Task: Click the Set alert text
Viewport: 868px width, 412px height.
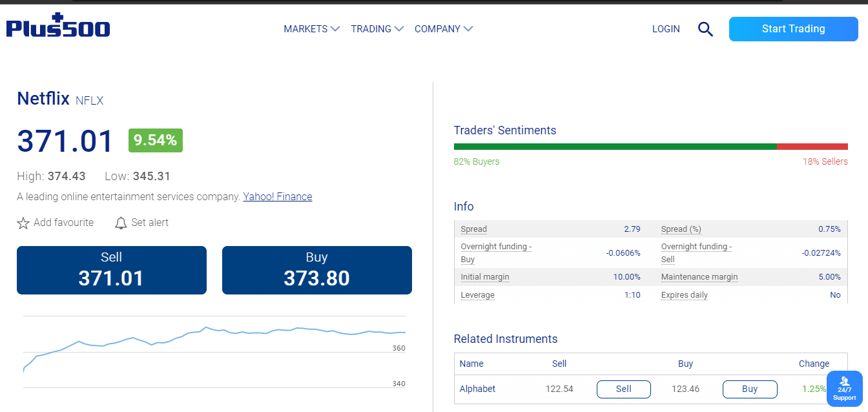Action: [150, 223]
